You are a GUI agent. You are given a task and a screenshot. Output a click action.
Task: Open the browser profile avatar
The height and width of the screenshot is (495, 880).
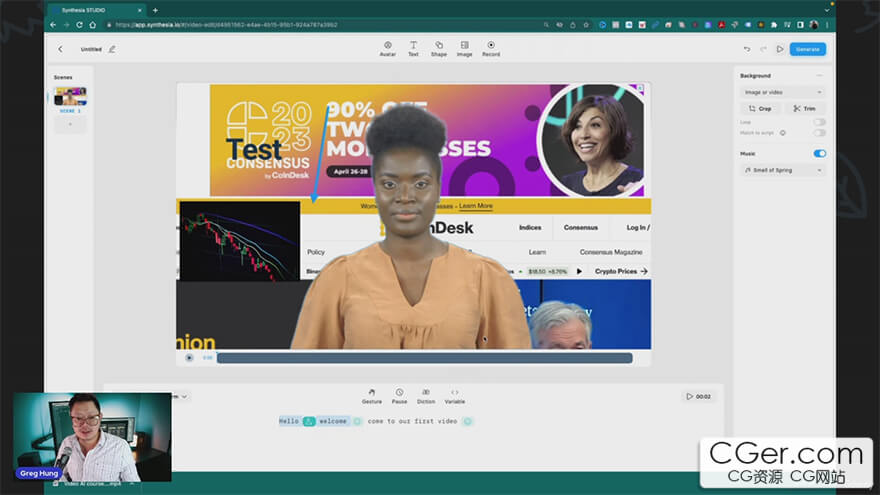[814, 25]
